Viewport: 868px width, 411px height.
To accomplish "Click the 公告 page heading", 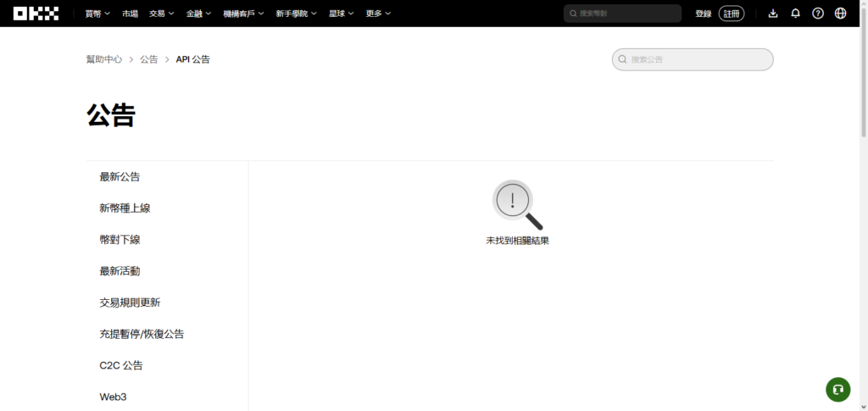I will coord(111,116).
